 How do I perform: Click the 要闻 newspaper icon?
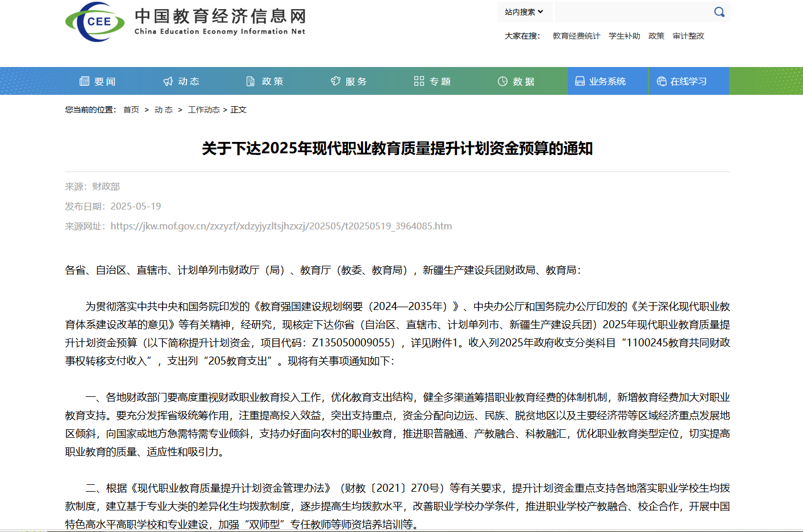point(85,81)
